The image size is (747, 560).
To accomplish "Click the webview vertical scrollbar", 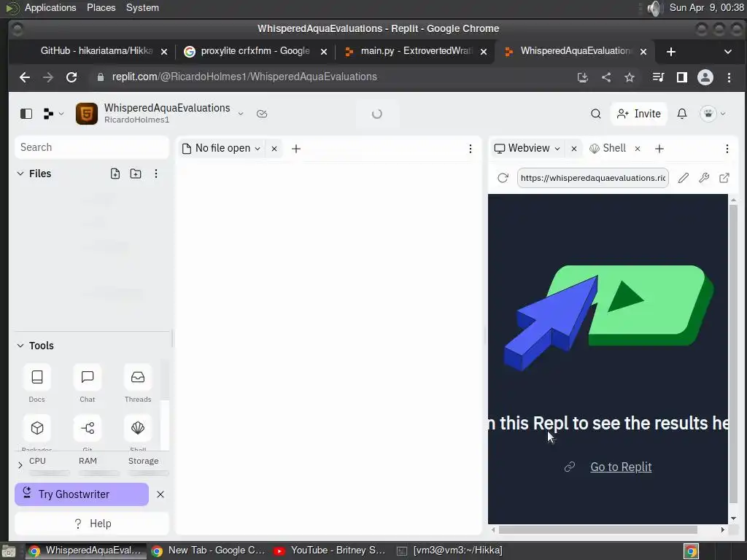I will [733, 352].
